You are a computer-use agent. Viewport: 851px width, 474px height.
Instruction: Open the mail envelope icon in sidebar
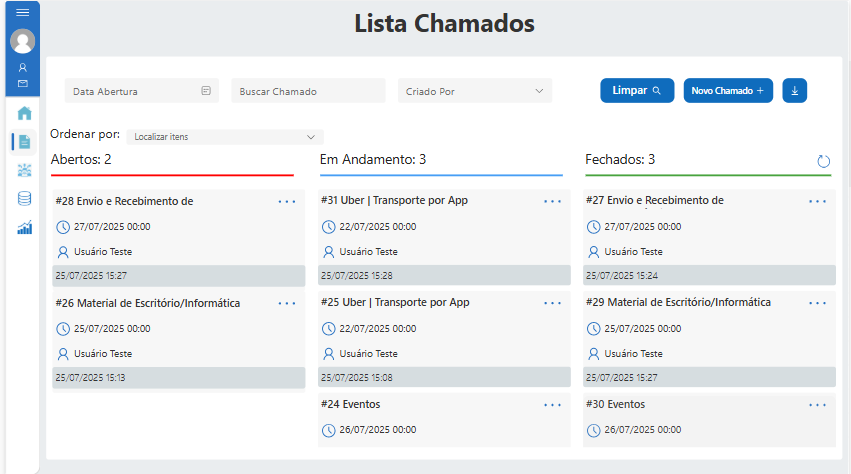coord(23,84)
